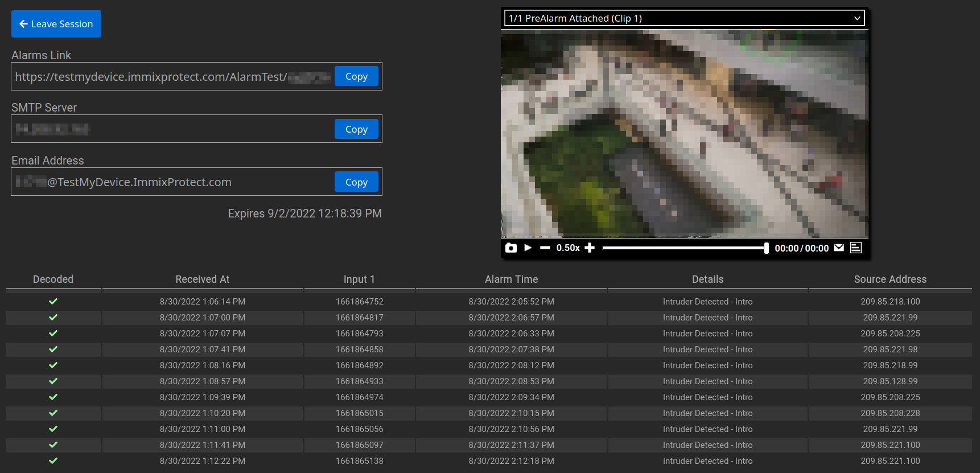Image resolution: width=980 pixels, height=473 pixels.
Task: Click the Alarms Link text field
Action: (171, 77)
